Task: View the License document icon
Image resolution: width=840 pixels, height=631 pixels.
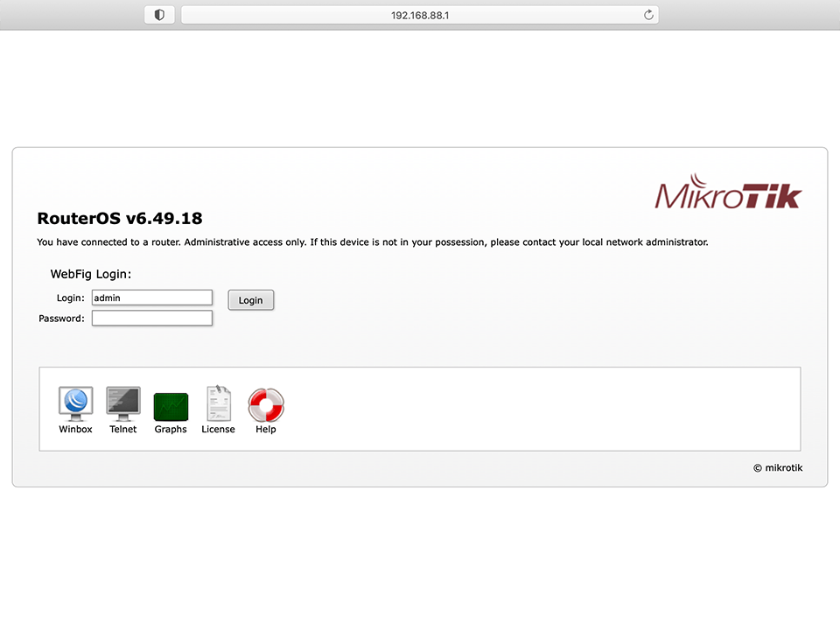Action: 219,403
